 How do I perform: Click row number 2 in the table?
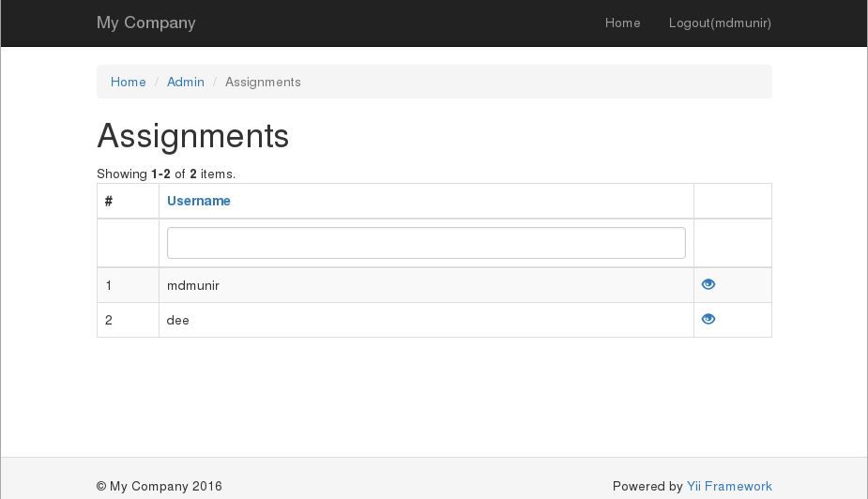click(x=109, y=320)
